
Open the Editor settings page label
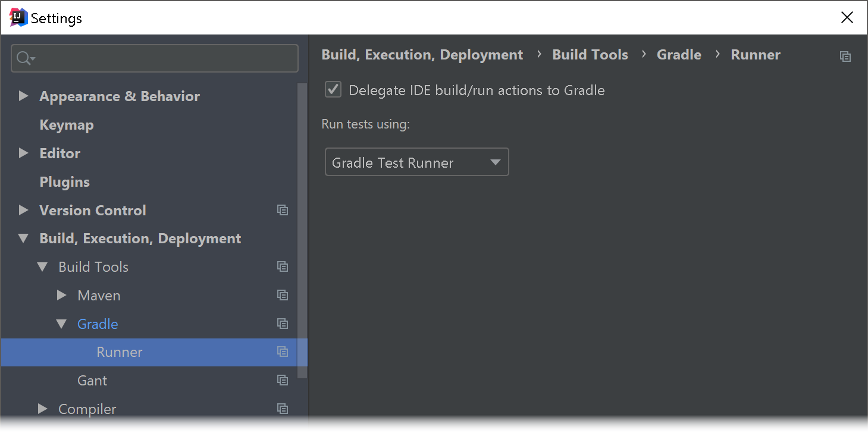(x=59, y=153)
